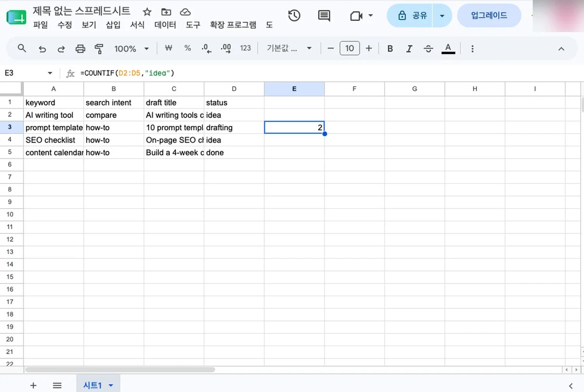This screenshot has height=392, width=584.
Task: Click the move to folder icon
Action: click(166, 12)
